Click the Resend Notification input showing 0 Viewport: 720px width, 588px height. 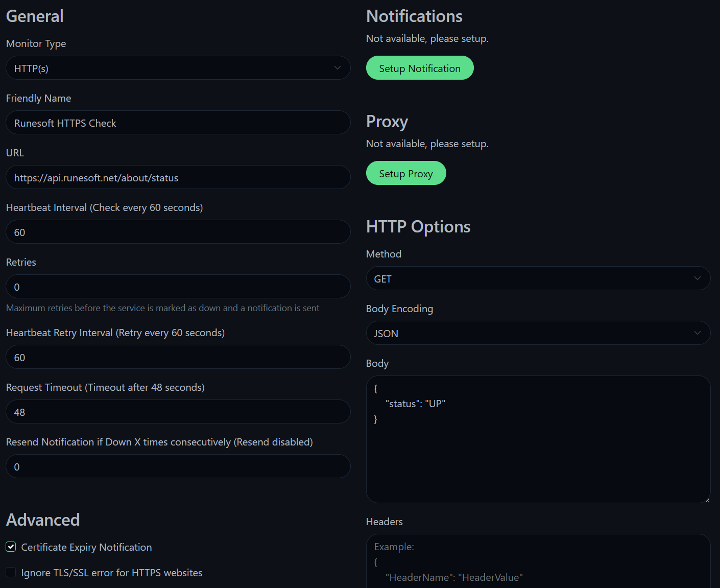[x=178, y=466]
